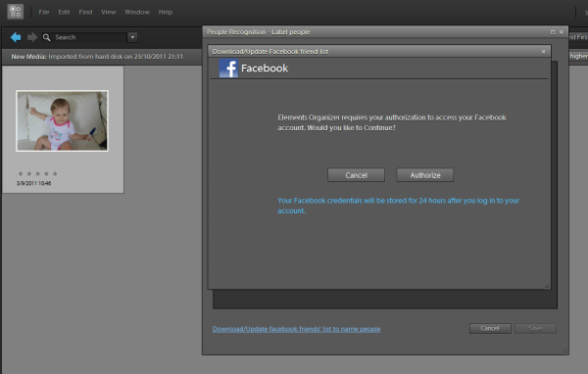
Task: Click the credentials stored for 24 hours notice
Action: pyautogui.click(x=398, y=206)
